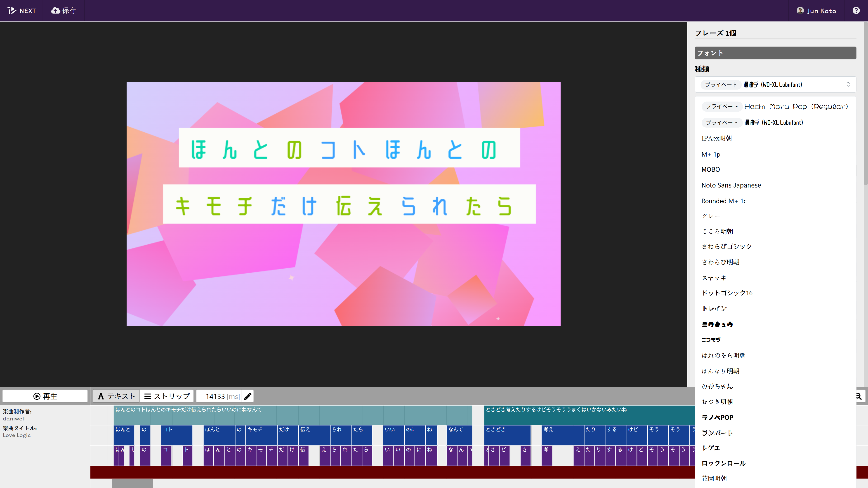The height and width of the screenshot is (488, 868).
Task: Select Rounded M+ 1c font
Action: pyautogui.click(x=724, y=201)
